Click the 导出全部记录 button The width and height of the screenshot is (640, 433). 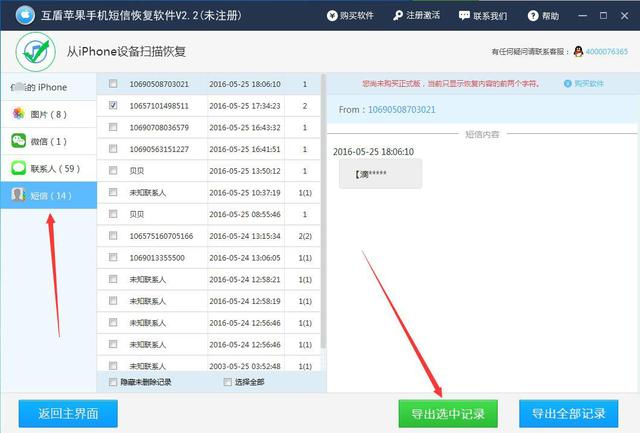pyautogui.click(x=569, y=413)
